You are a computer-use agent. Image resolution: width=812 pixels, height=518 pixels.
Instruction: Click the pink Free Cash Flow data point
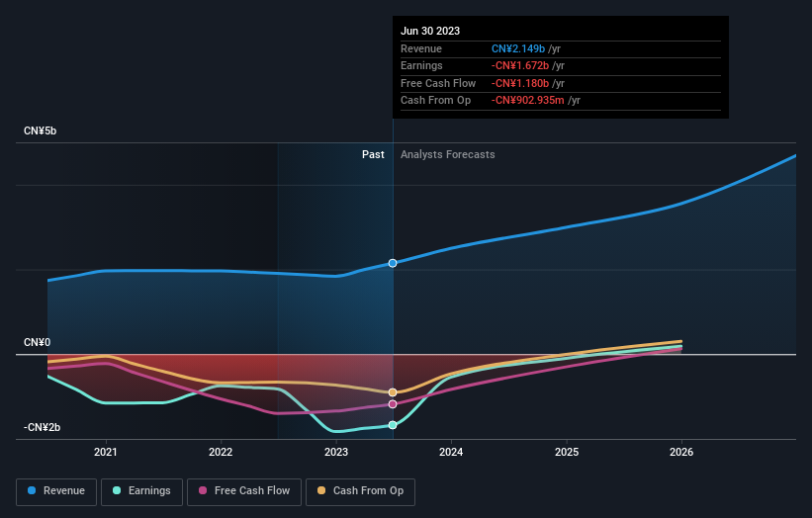(393, 404)
